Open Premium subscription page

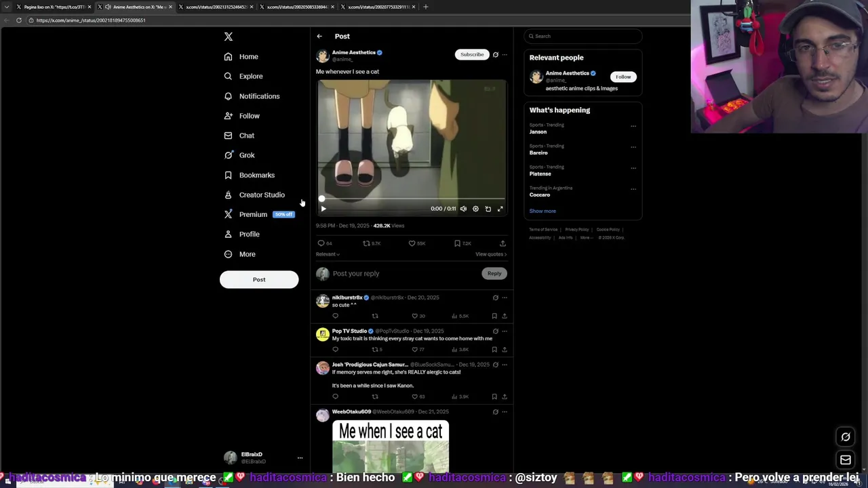pyautogui.click(x=259, y=214)
